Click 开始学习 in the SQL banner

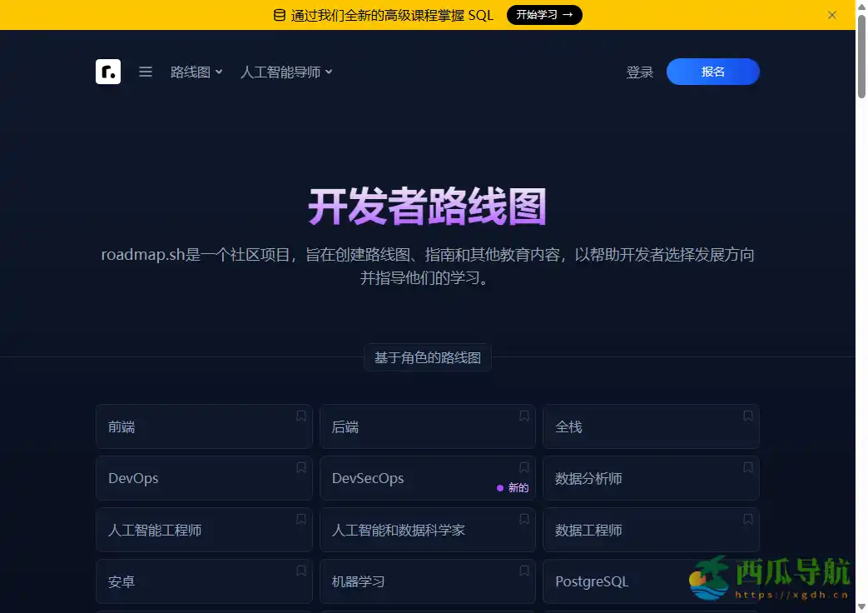coord(544,15)
